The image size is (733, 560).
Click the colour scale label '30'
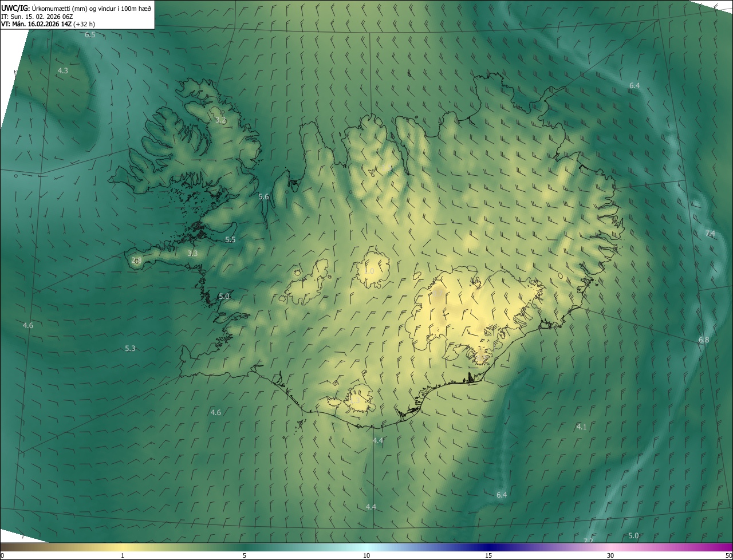click(x=610, y=555)
